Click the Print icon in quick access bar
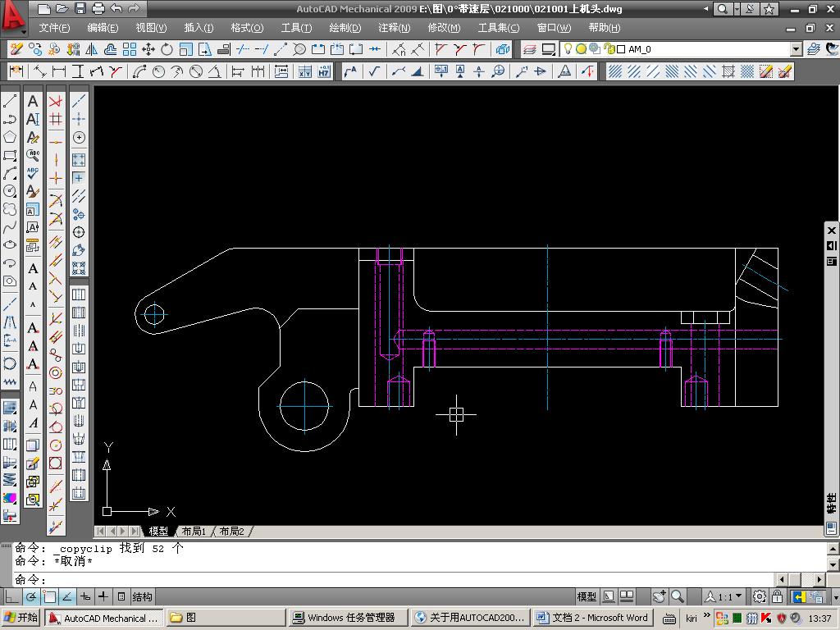 98,9
